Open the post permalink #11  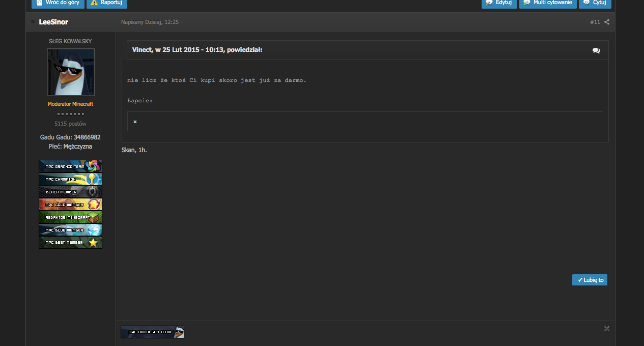[x=595, y=22]
